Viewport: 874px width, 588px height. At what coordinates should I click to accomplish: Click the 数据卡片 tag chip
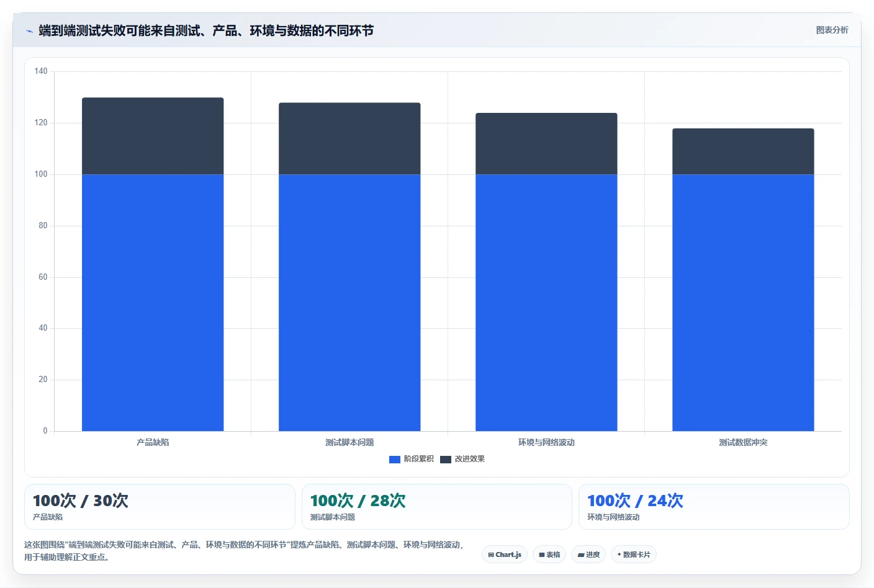(634, 555)
